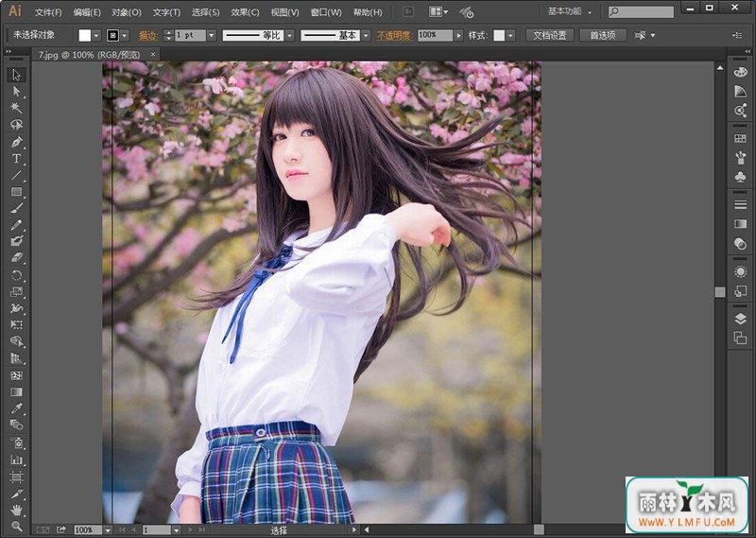The image size is (756, 538).
Task: Open the 文件(F) menu
Action: pos(48,12)
